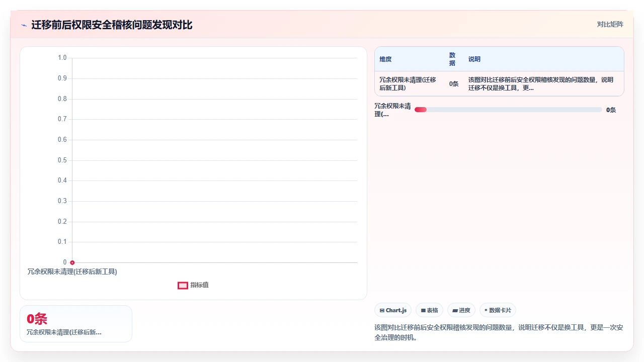The image size is (644, 362).
Task: Click the 0条 cell in table
Action: pos(454,84)
